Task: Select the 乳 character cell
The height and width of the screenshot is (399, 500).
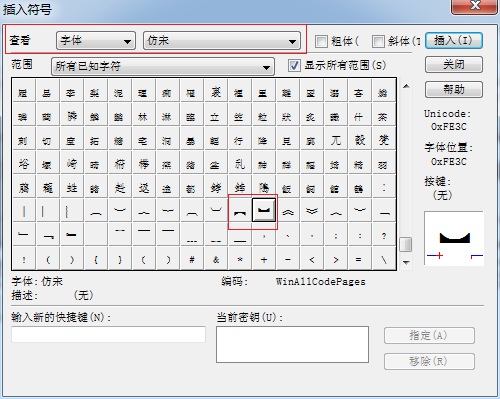Action: [x=240, y=163]
